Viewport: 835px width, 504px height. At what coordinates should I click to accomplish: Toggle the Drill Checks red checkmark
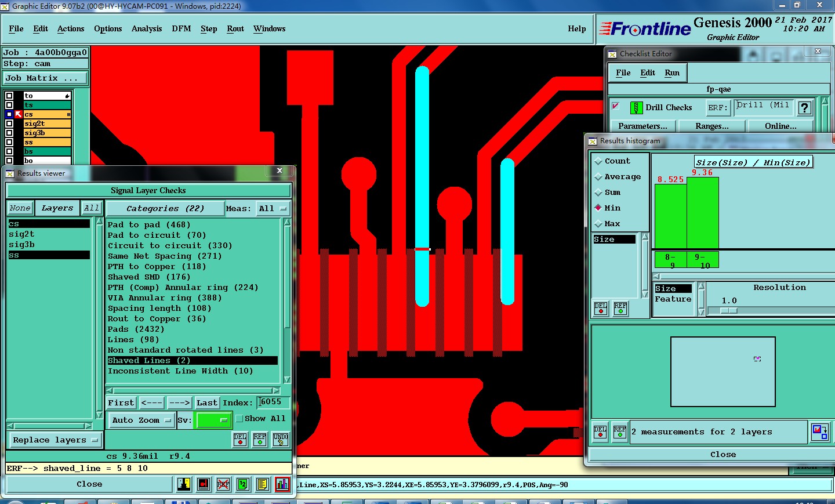pos(616,106)
